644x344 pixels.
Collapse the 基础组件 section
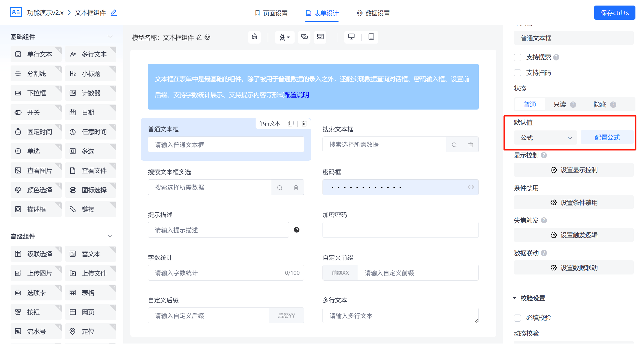[x=110, y=37]
